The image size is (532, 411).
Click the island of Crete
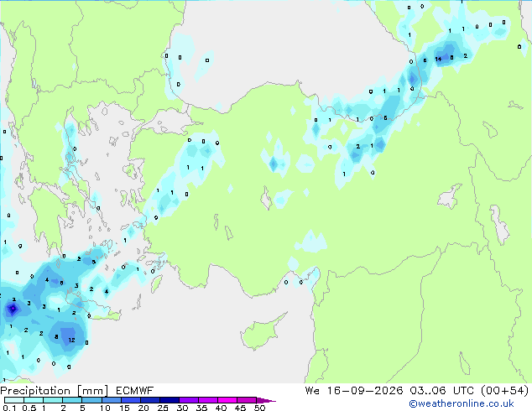pos(91,310)
